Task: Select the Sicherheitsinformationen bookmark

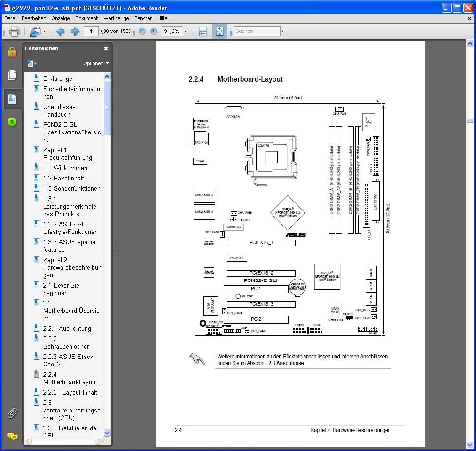Action: [x=71, y=93]
